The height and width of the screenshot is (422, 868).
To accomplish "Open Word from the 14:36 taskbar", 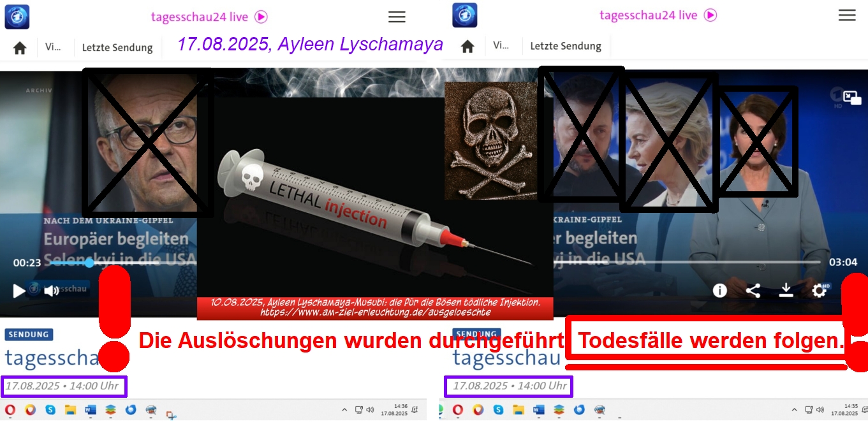I will (x=90, y=410).
